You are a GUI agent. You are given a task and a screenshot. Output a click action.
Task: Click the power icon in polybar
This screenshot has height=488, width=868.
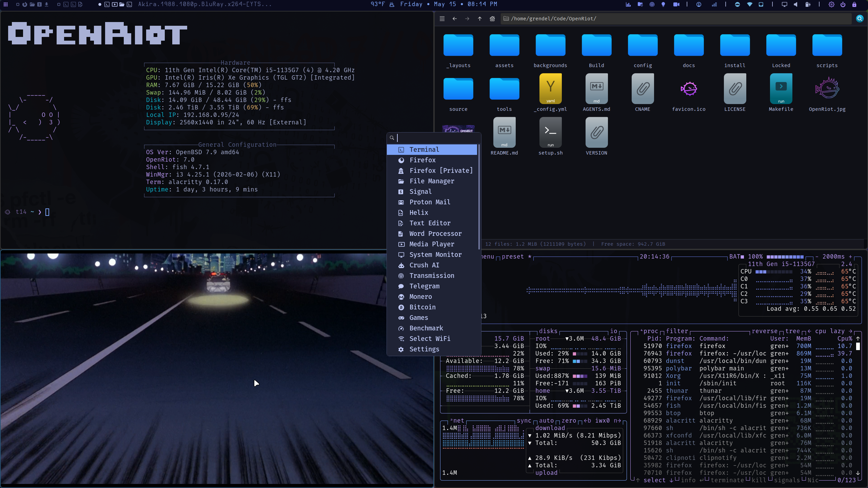843,4
